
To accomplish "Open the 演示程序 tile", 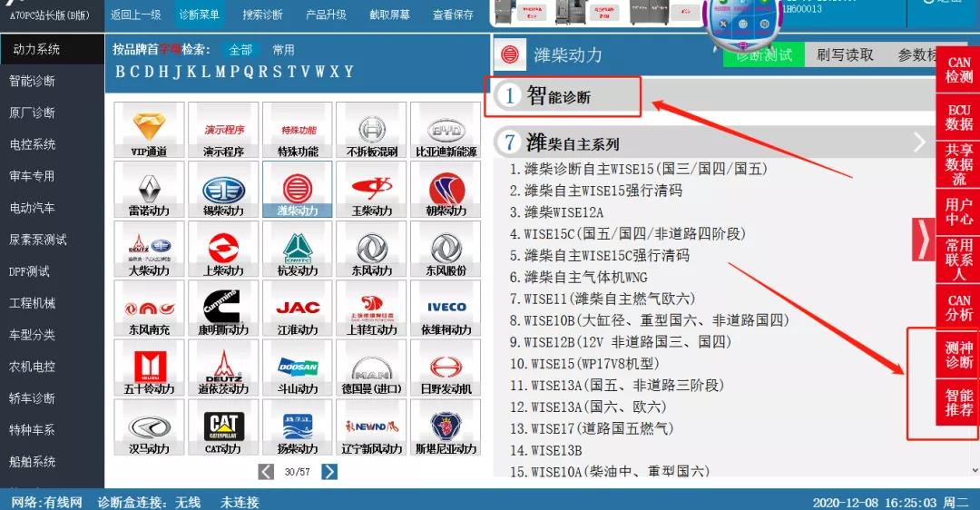I will tap(223, 130).
